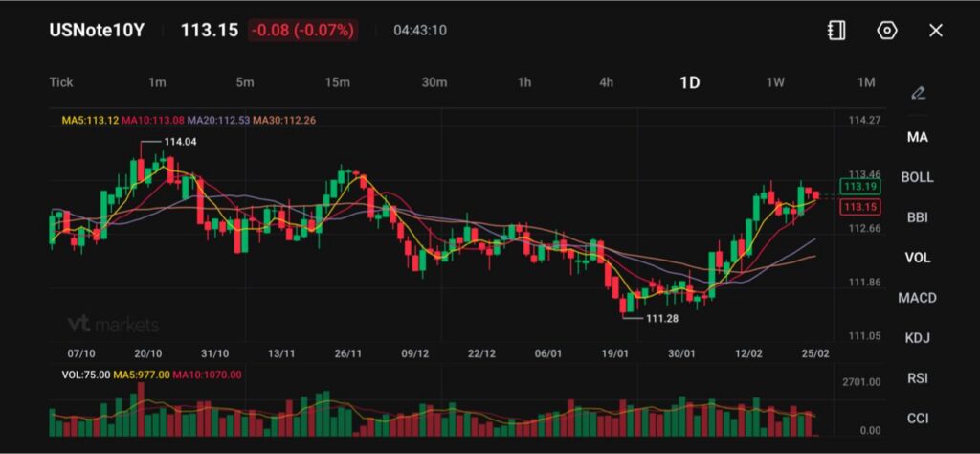The image size is (980, 454).
Task: Switch to Tick timeframe
Action: click(x=61, y=82)
